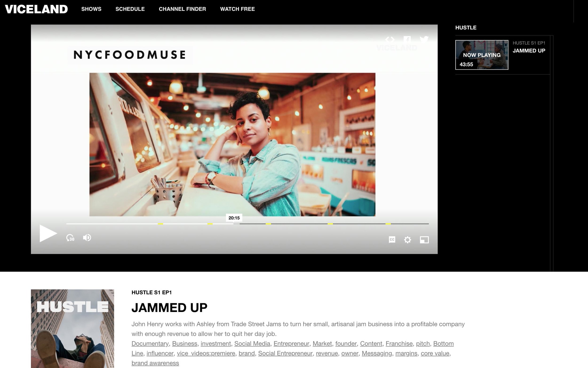
Task: Jump to first yellow ad marker on timeline
Action: [x=160, y=224]
